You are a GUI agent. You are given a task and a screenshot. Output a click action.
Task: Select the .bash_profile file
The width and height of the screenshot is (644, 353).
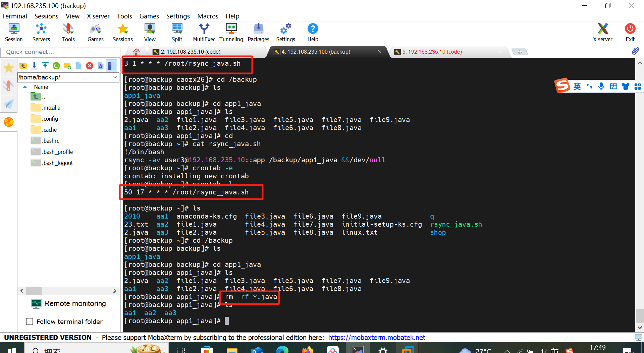pos(52,152)
